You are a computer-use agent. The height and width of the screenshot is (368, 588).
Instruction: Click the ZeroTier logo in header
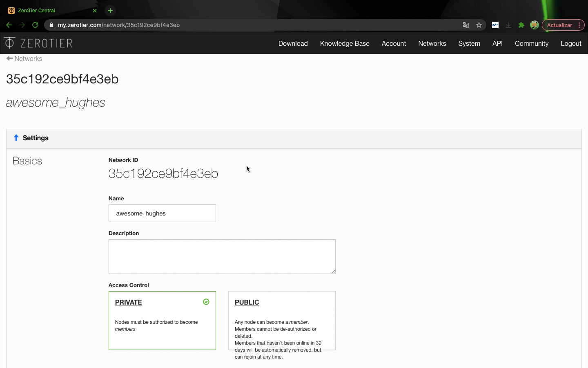point(38,43)
